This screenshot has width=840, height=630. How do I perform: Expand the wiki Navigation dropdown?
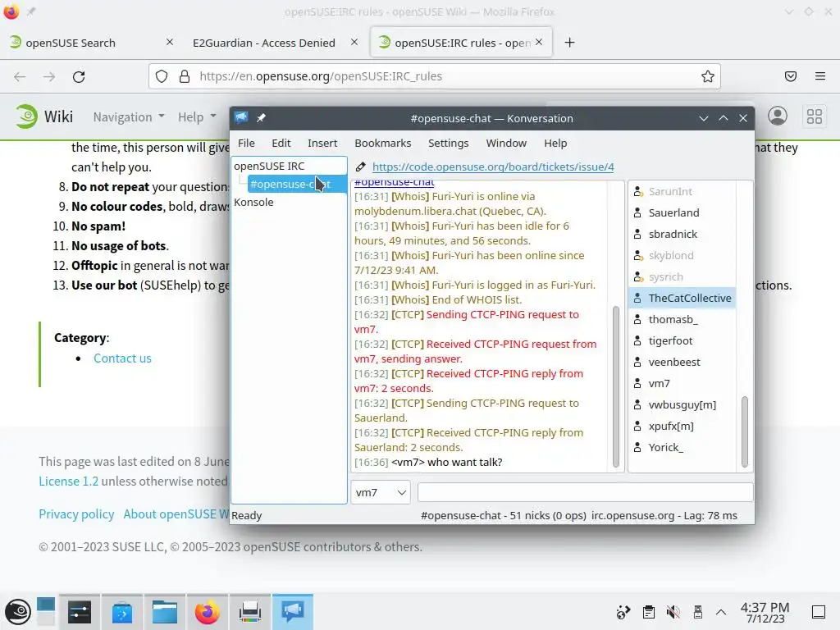(x=129, y=116)
